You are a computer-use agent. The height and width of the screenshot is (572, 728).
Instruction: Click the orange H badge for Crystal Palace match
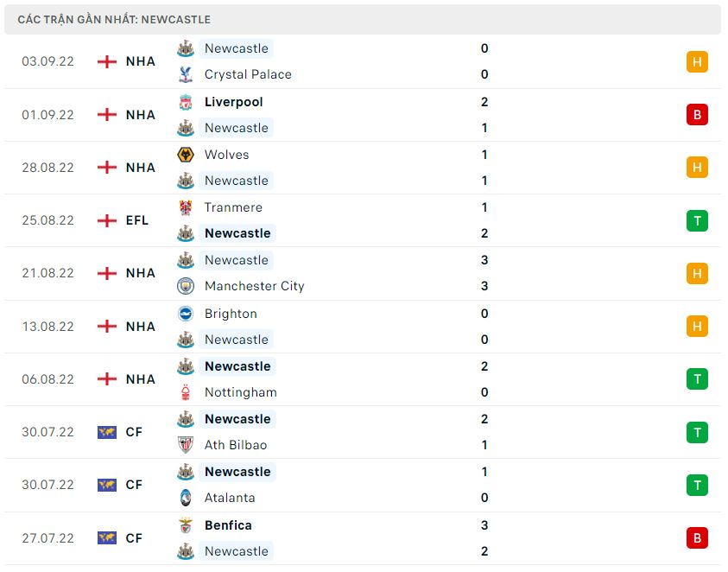(697, 61)
